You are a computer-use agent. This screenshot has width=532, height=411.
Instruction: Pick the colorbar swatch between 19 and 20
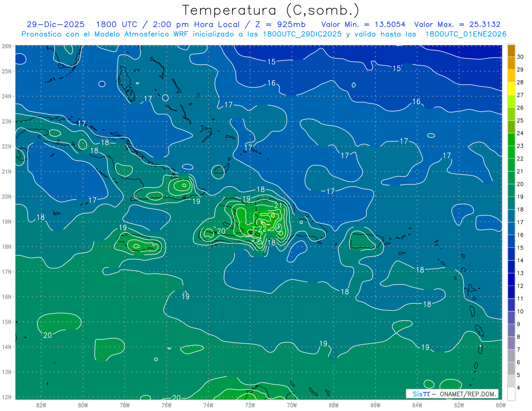(511, 190)
